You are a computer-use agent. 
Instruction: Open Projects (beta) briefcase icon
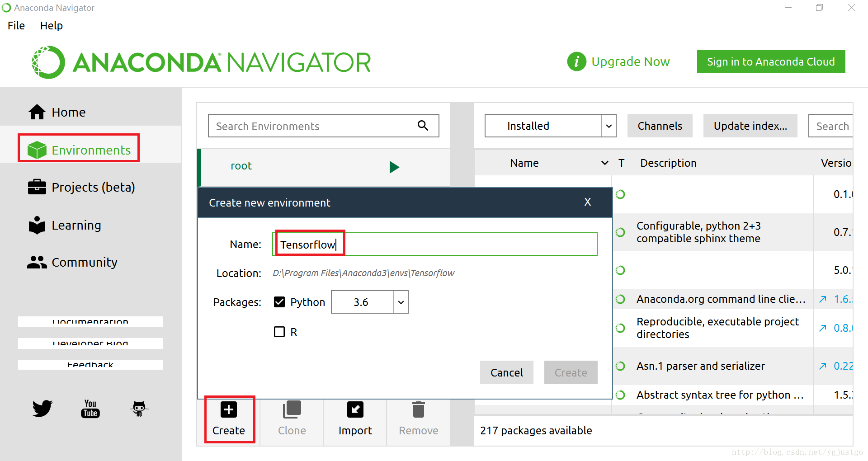tap(37, 187)
